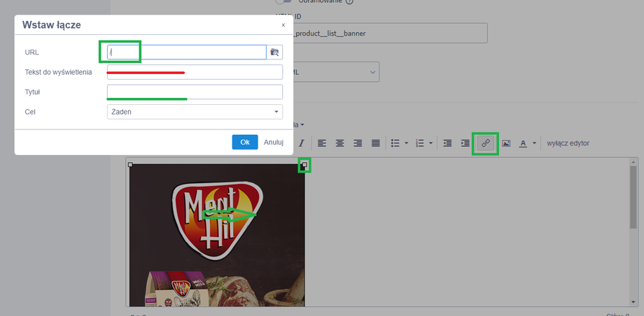This screenshot has width=644, height=316.
Task: Apply text color with the A icon
Action: [523, 143]
